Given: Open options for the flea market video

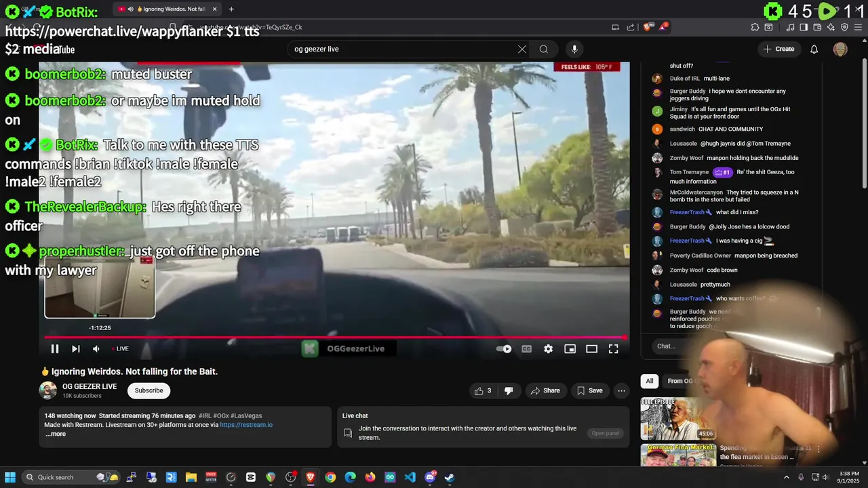Looking at the screenshot, I should click(818, 449).
